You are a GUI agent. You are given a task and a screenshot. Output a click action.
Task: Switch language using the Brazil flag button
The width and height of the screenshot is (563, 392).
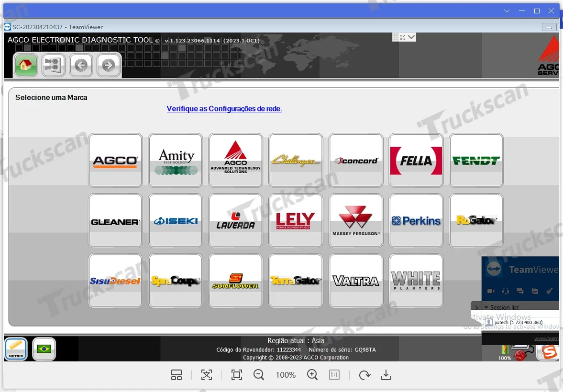[x=44, y=349]
